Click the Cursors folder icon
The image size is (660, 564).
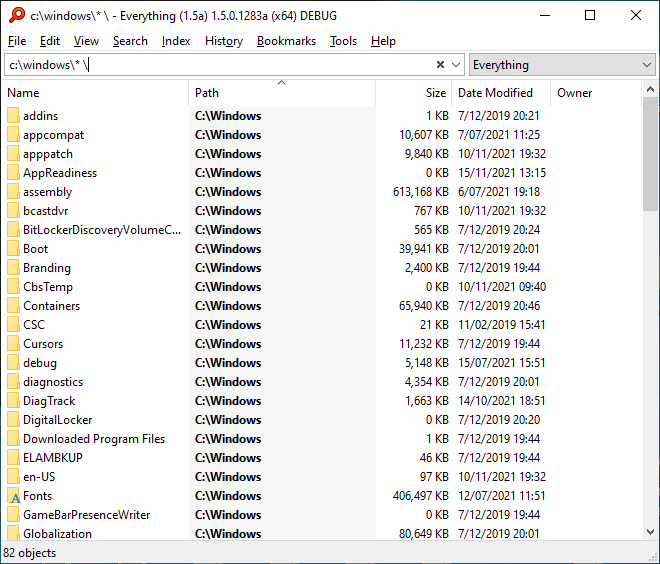pyautogui.click(x=13, y=343)
